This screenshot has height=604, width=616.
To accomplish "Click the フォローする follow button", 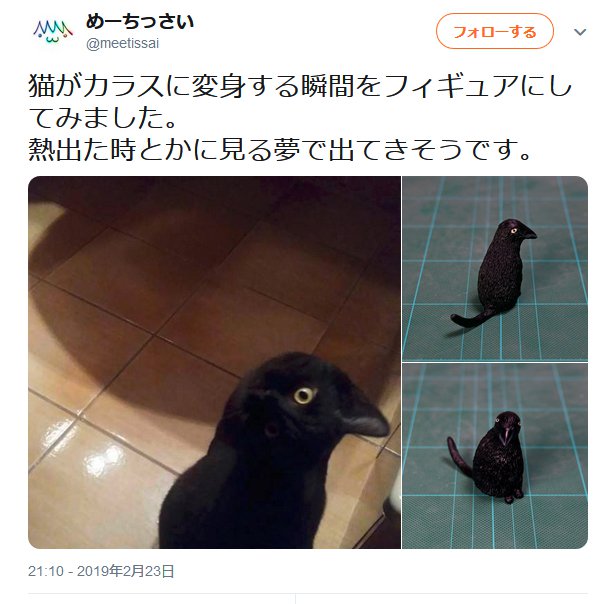I will [x=495, y=31].
